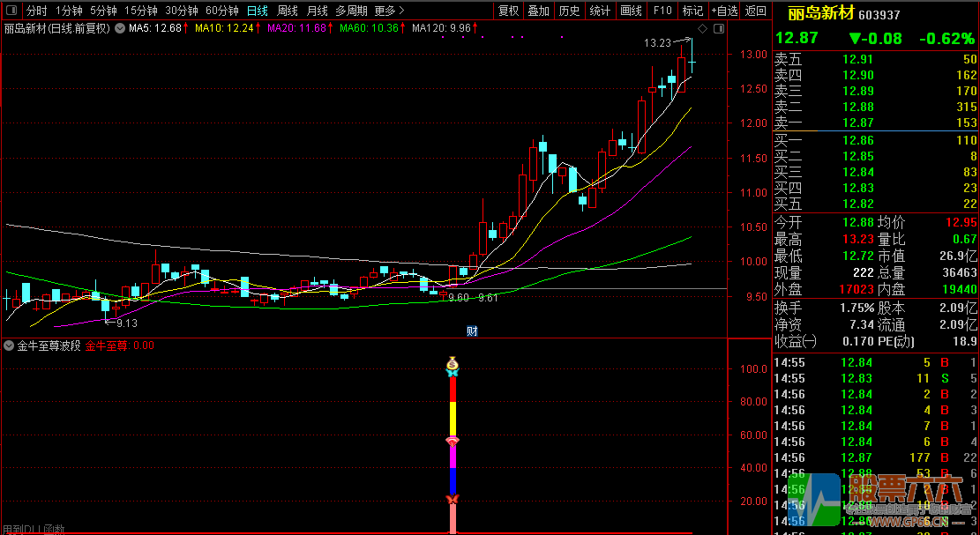
Task: Click the 13.23 high price label
Action: 657,42
